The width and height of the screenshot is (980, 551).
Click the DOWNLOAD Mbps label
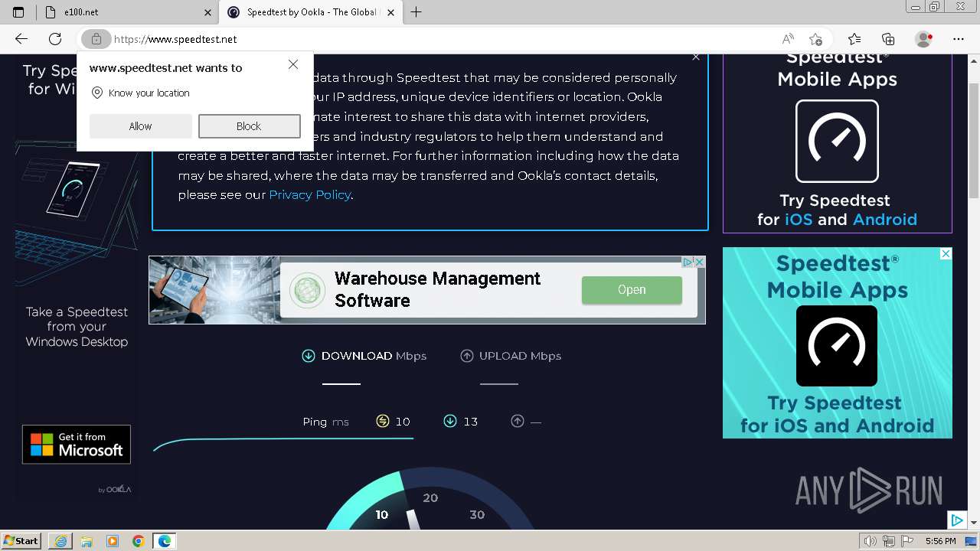(x=374, y=356)
